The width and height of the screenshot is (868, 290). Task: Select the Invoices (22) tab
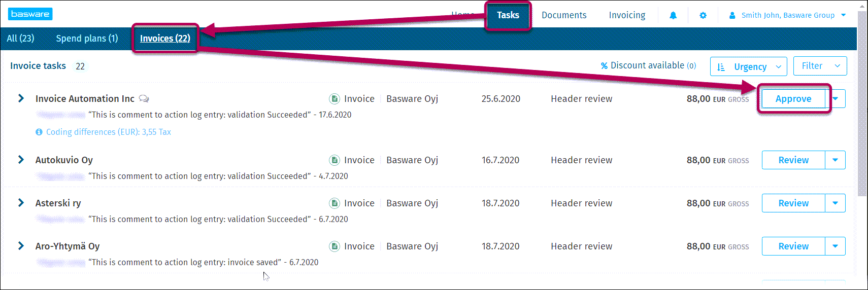(165, 39)
